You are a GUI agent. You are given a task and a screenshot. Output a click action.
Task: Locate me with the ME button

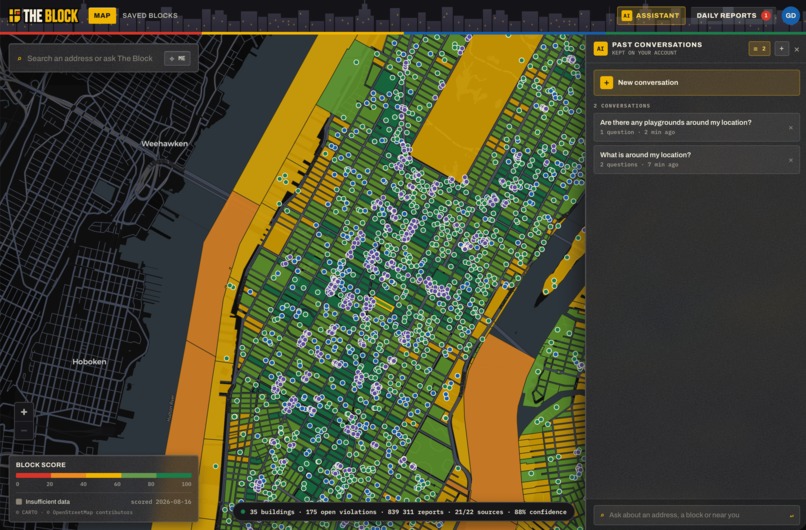click(x=177, y=59)
